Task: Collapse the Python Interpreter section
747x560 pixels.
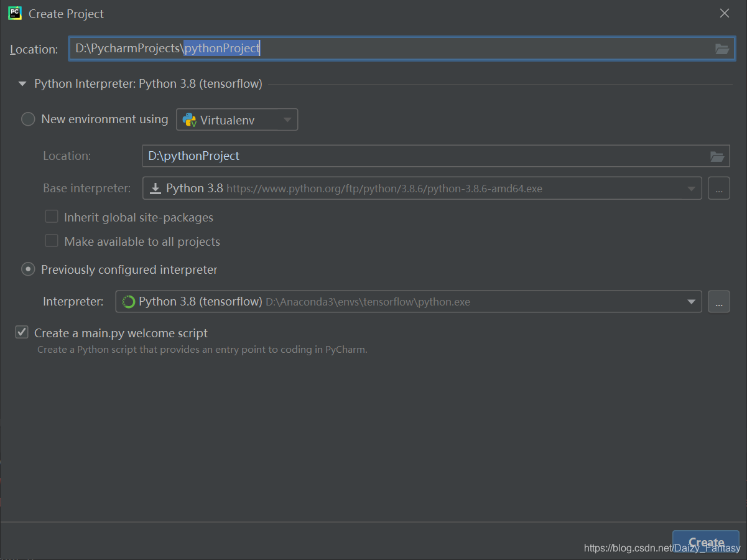Action: tap(22, 84)
